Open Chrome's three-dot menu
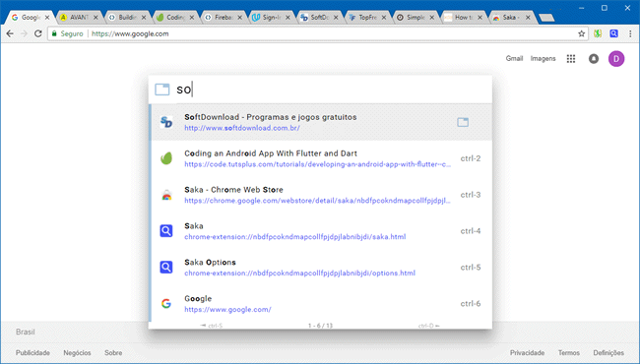 [x=630, y=33]
